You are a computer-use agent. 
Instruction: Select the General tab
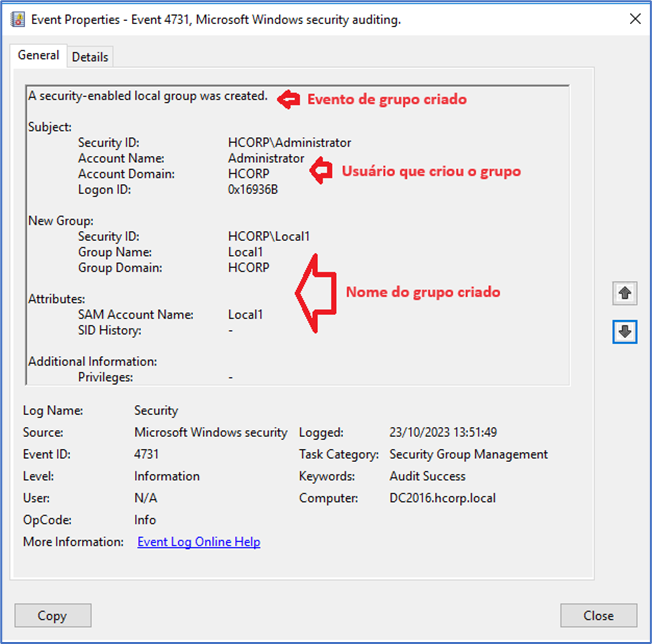pos(39,56)
